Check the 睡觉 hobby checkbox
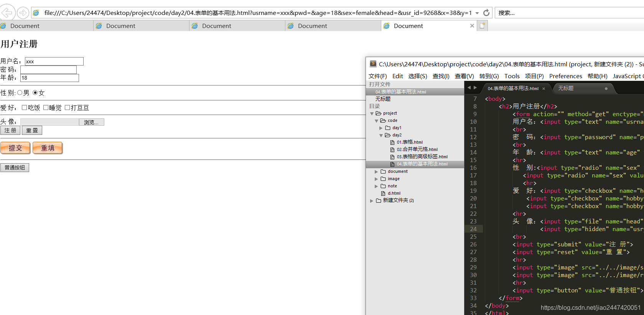The width and height of the screenshot is (644, 315). [46, 108]
